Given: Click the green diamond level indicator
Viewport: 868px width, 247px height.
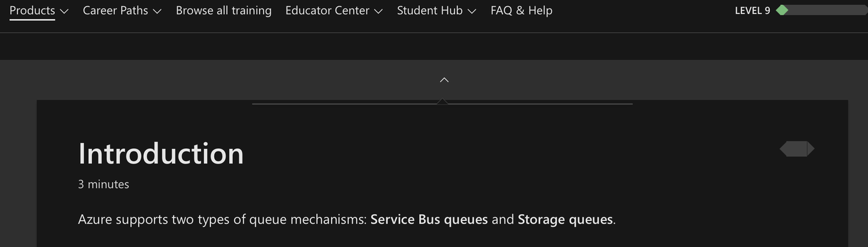Looking at the screenshot, I should click(x=782, y=10).
